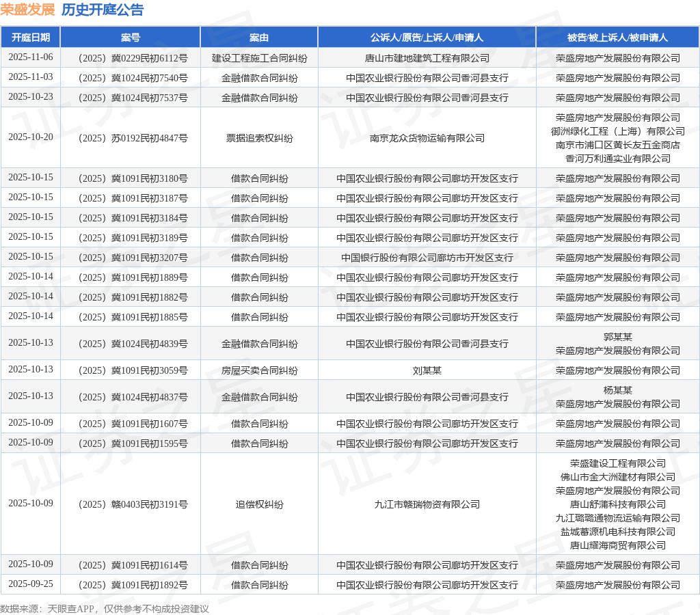Click date cell 2025-11-03
The height and width of the screenshot is (615, 700).
tap(30, 77)
